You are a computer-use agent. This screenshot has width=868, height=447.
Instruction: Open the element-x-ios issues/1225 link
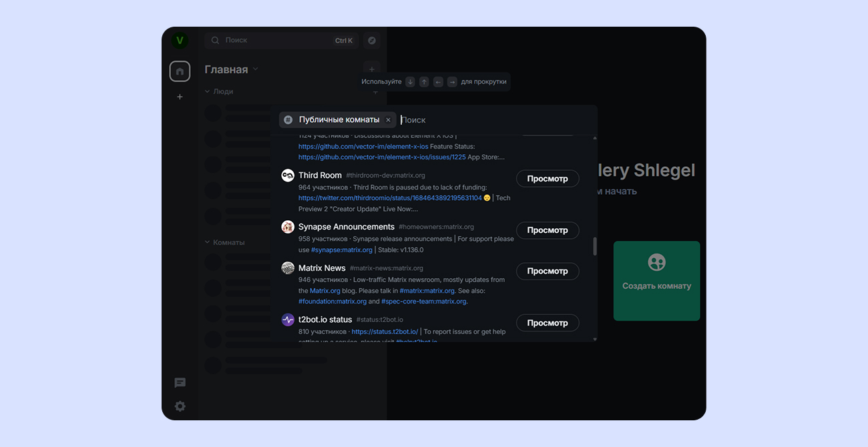click(382, 157)
